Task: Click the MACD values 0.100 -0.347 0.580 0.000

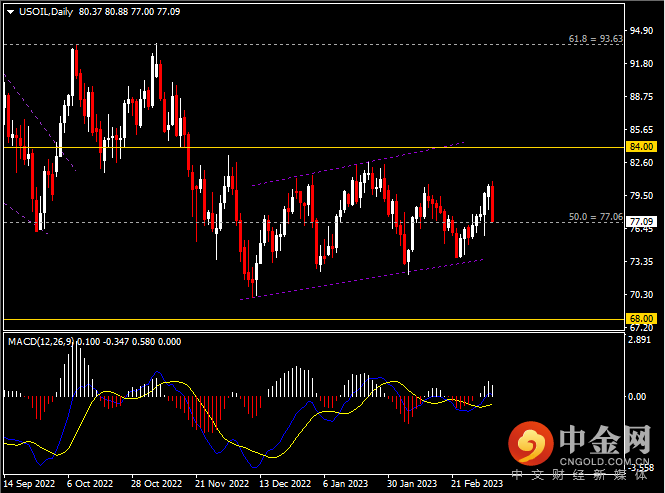Action: 129,342
